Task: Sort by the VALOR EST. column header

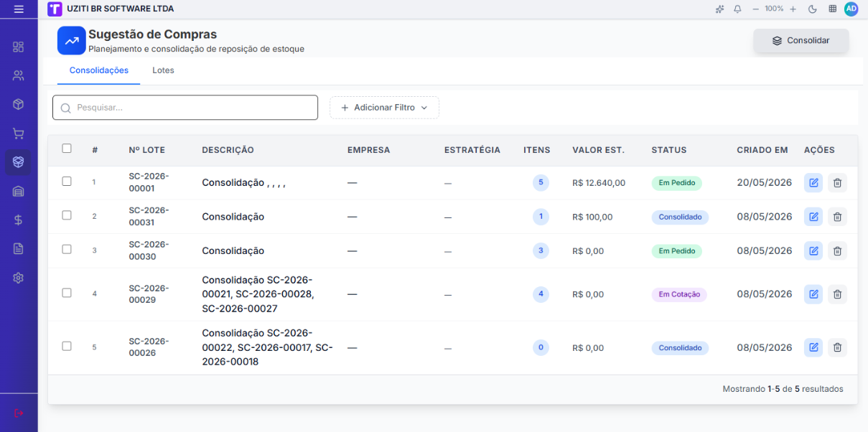Action: (x=598, y=151)
